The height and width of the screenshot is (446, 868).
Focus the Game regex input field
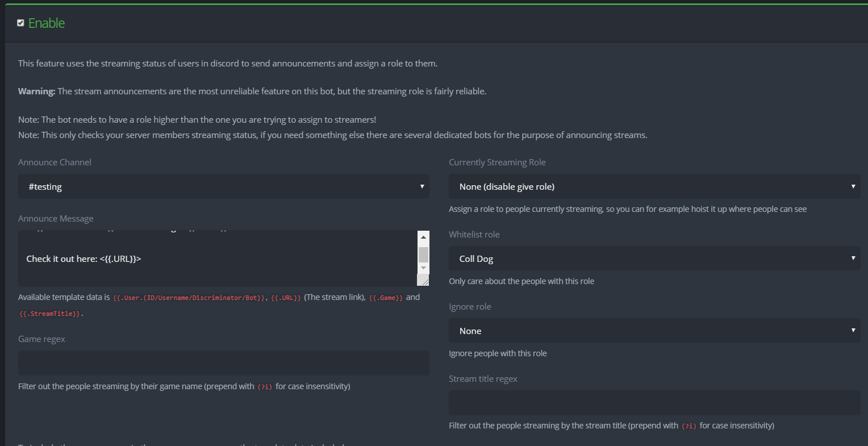point(223,363)
